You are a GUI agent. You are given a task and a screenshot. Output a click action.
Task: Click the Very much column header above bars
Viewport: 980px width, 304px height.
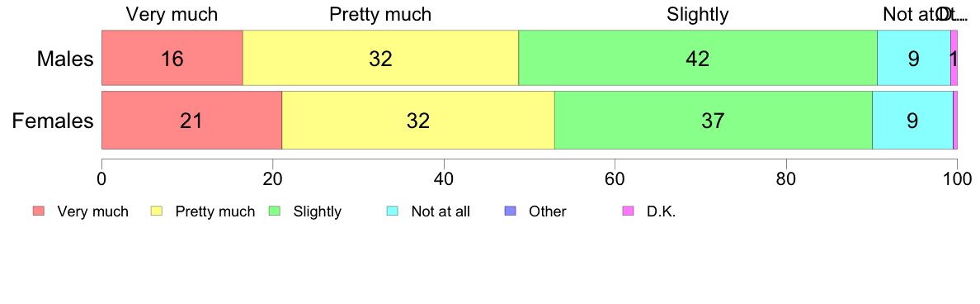pyautogui.click(x=172, y=14)
